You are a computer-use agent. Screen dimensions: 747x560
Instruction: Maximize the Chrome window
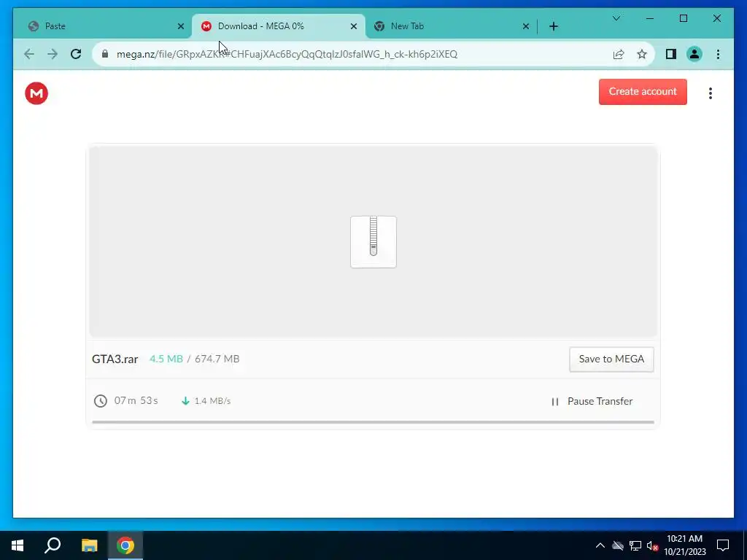(x=683, y=18)
